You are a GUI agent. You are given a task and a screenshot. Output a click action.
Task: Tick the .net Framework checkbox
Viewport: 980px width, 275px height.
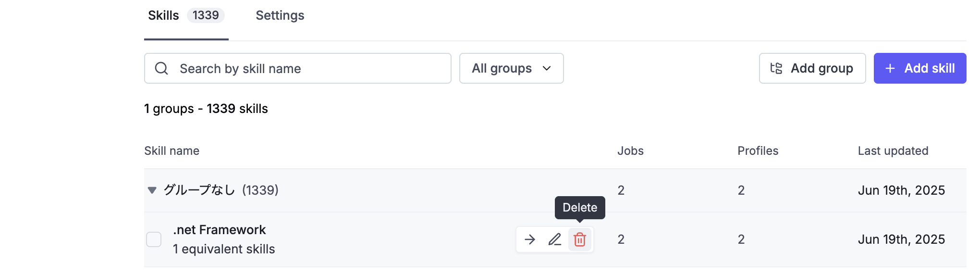click(x=154, y=239)
